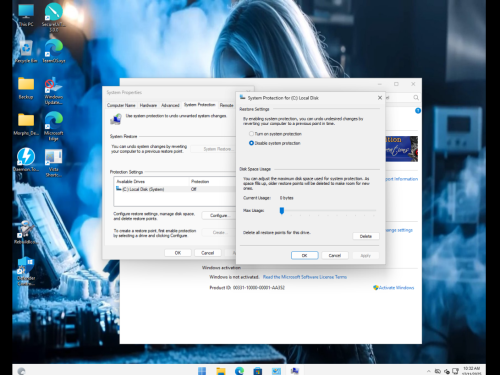Click the Available Drives column header
Screen dimensions: 500x375
(x=152, y=182)
